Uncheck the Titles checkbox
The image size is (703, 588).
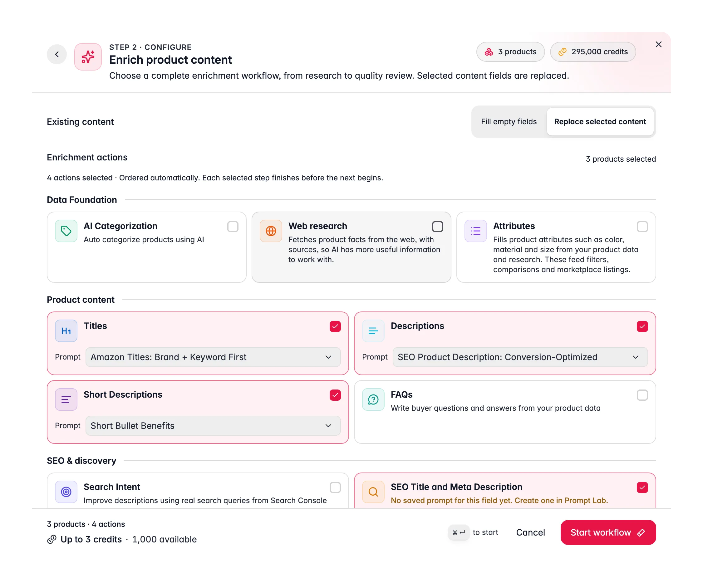(335, 326)
